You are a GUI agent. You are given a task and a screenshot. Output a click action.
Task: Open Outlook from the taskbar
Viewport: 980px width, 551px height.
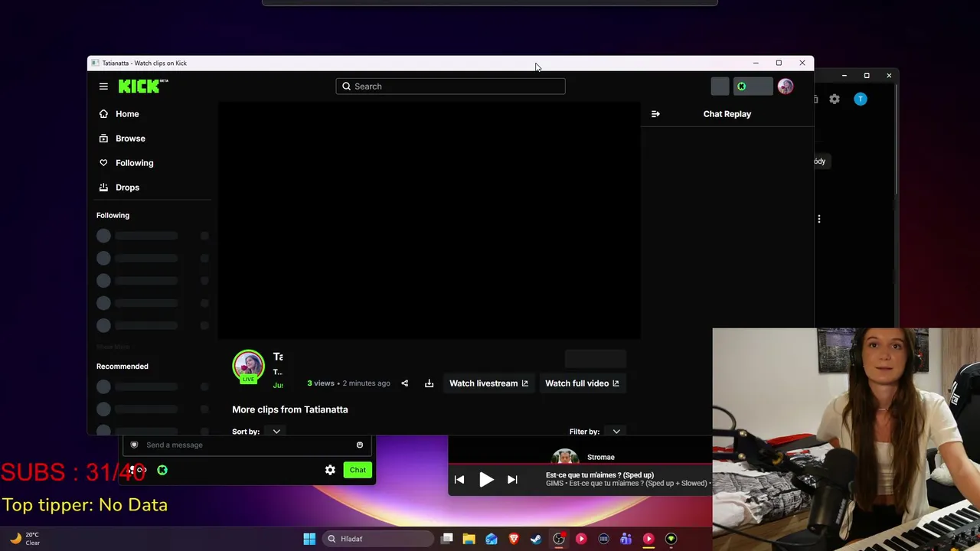492,539
